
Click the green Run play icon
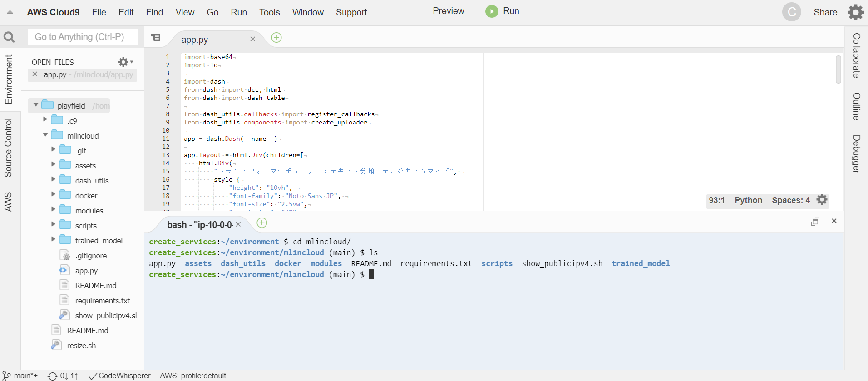point(492,11)
